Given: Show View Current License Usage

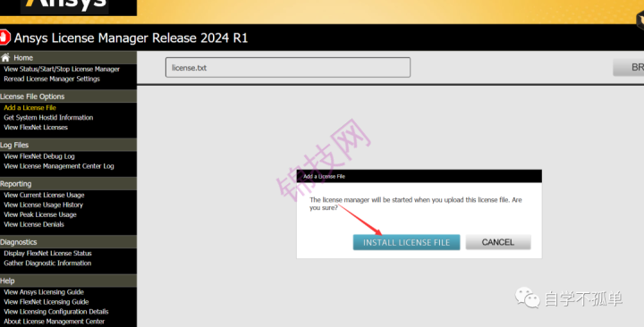Looking at the screenshot, I should [x=44, y=195].
